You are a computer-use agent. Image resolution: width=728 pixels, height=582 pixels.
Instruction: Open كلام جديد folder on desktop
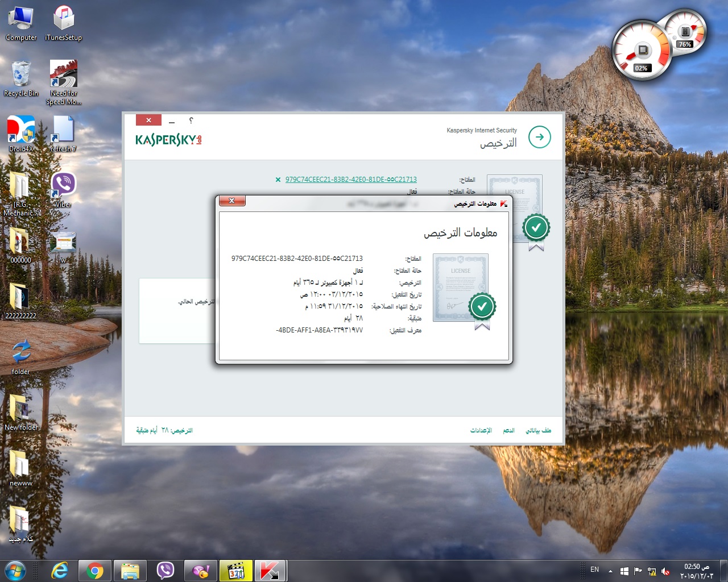click(x=21, y=524)
